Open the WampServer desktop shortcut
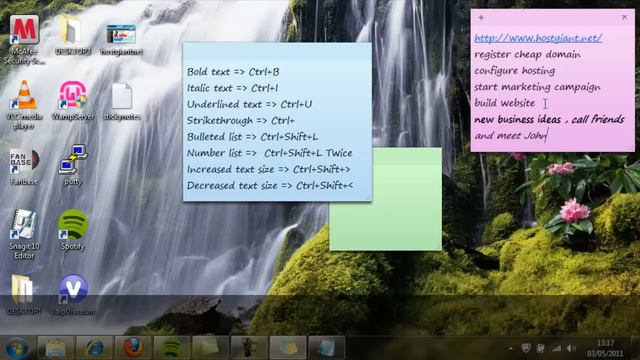Screen dimensions: 640x360 (x=73, y=100)
